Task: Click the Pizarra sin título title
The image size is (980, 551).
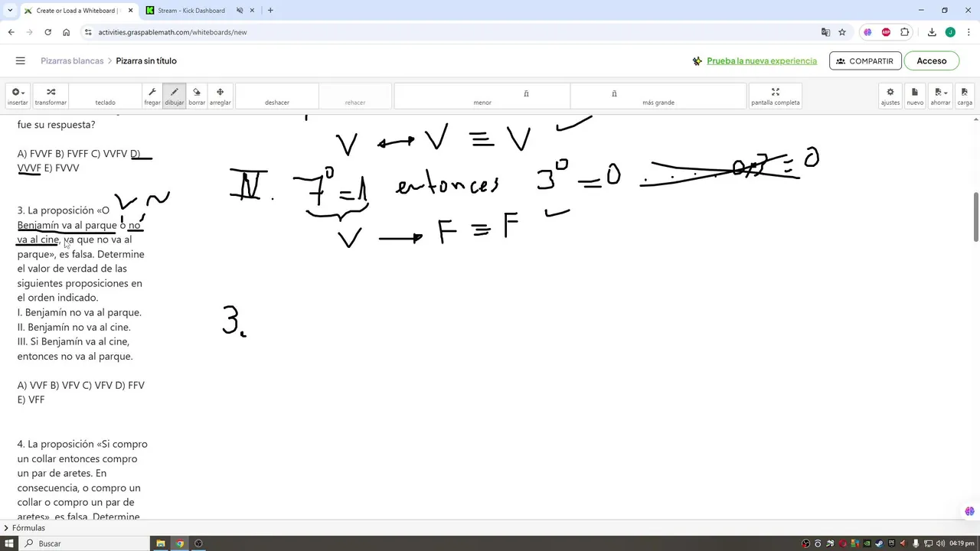Action: [x=146, y=60]
